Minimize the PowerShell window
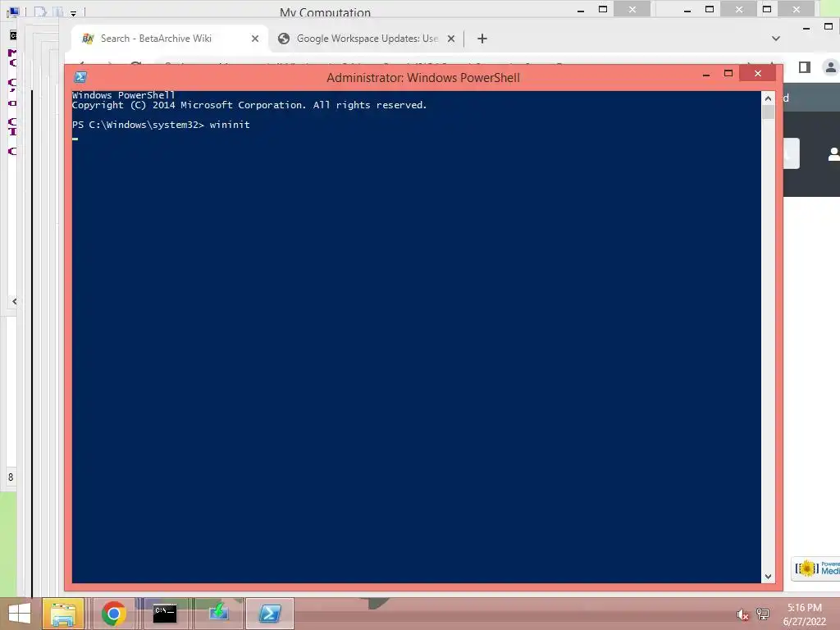Viewport: 840px width, 630px height. (x=706, y=74)
